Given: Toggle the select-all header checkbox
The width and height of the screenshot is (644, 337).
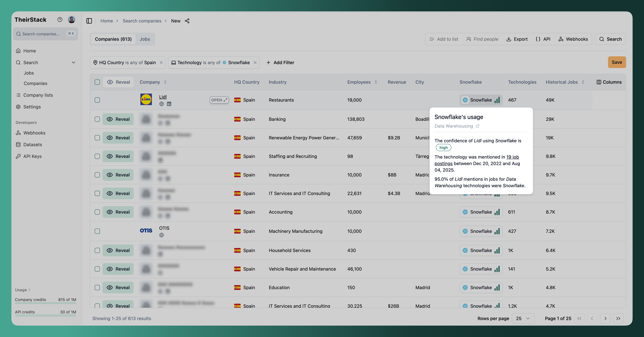Looking at the screenshot, I should pyautogui.click(x=97, y=82).
